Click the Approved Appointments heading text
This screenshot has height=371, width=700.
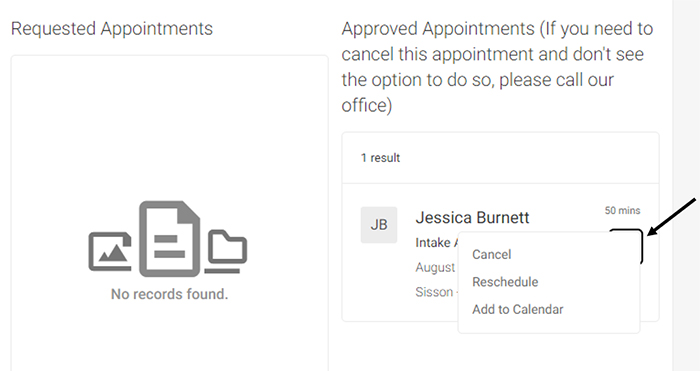497,67
